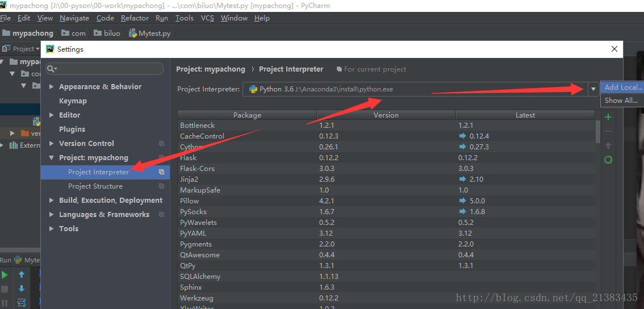Image resolution: width=644 pixels, height=309 pixels.
Task: Click the Package column header
Action: click(x=247, y=115)
